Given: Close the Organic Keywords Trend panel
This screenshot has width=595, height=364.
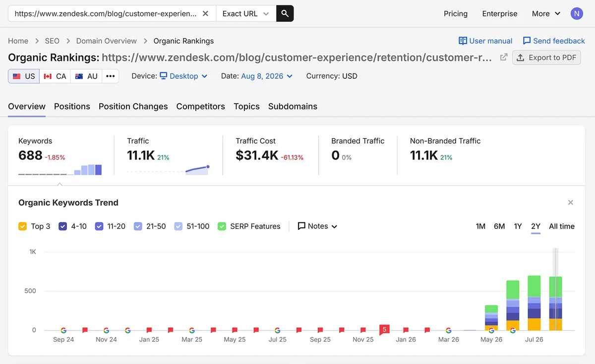Looking at the screenshot, I should 571,203.
